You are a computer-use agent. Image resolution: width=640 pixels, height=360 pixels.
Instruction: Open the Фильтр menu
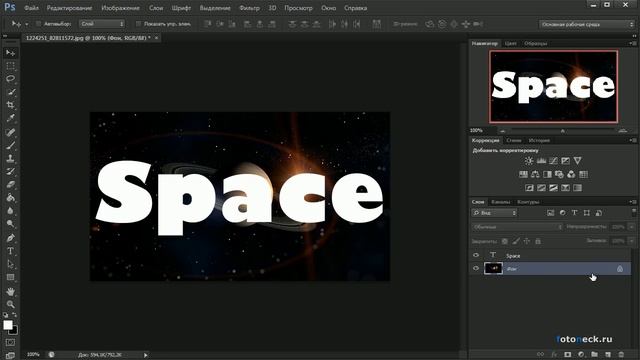point(249,8)
